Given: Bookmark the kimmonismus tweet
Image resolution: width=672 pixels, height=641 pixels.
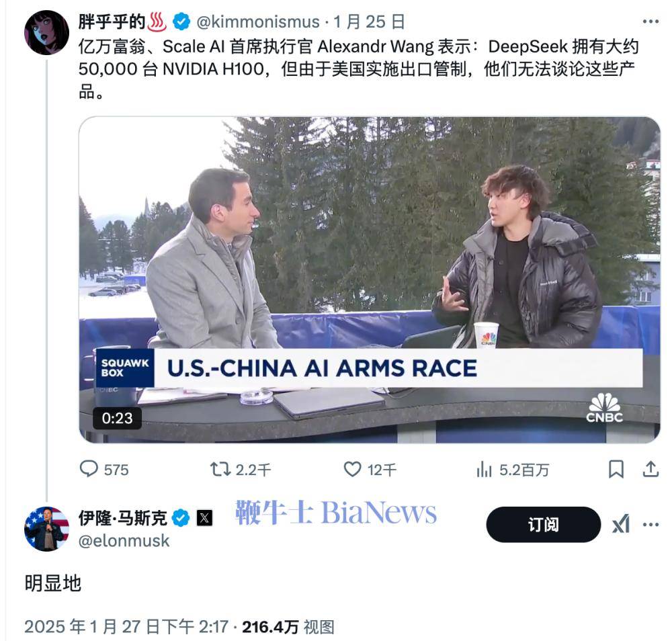Looking at the screenshot, I should click(616, 469).
